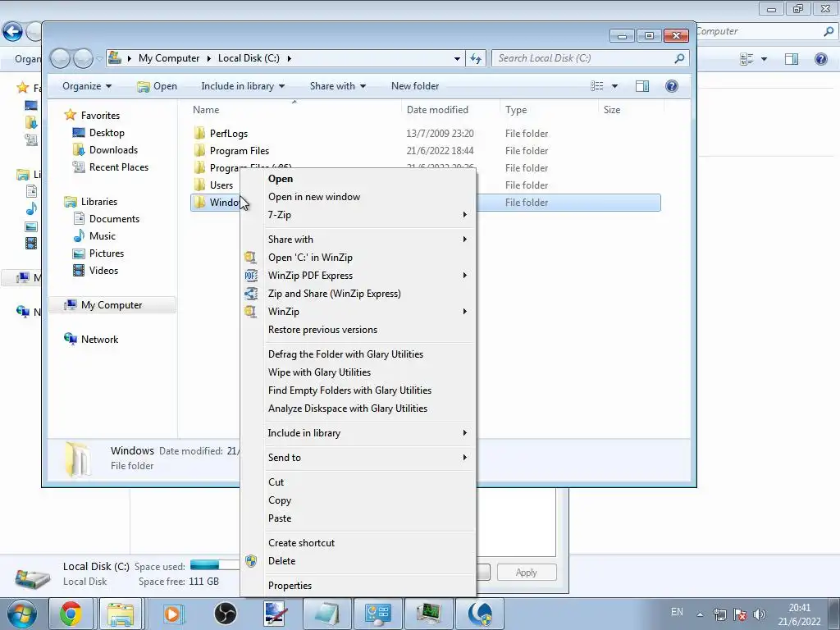Viewport: 840px width, 630px height.
Task: Open Include in library toolbar dropdown
Action: click(x=243, y=86)
